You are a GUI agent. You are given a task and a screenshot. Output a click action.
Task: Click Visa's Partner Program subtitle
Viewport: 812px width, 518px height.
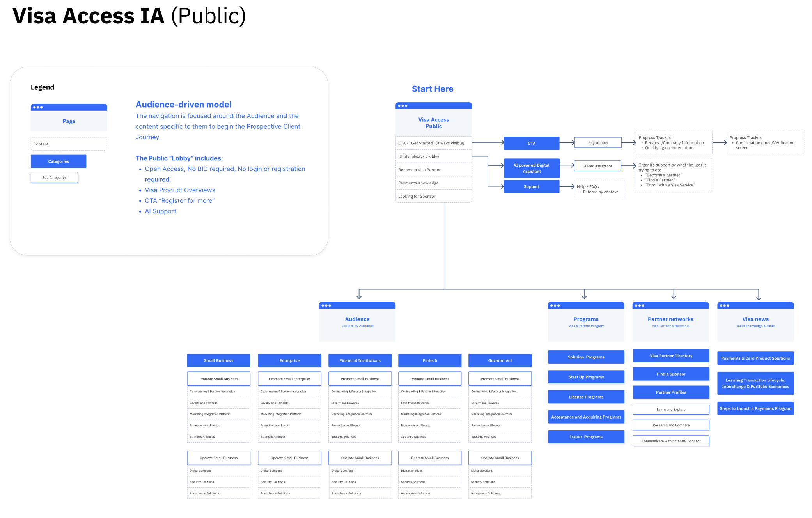pyautogui.click(x=586, y=326)
